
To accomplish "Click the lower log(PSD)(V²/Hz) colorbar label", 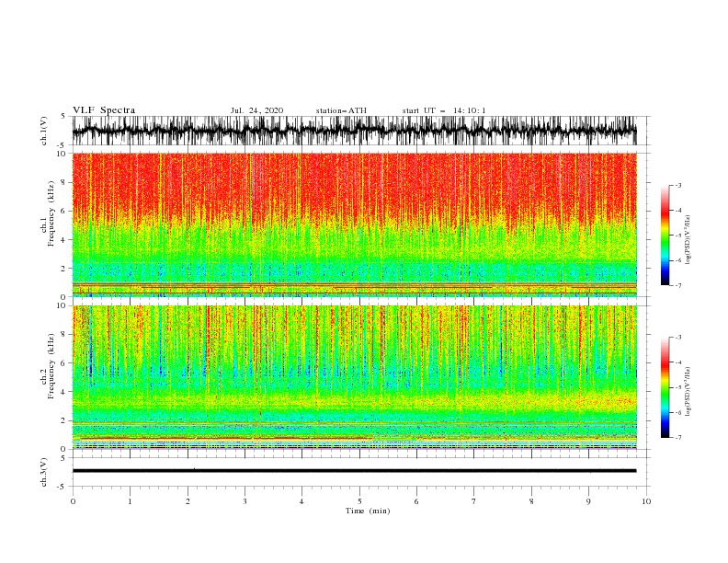I will [x=688, y=391].
